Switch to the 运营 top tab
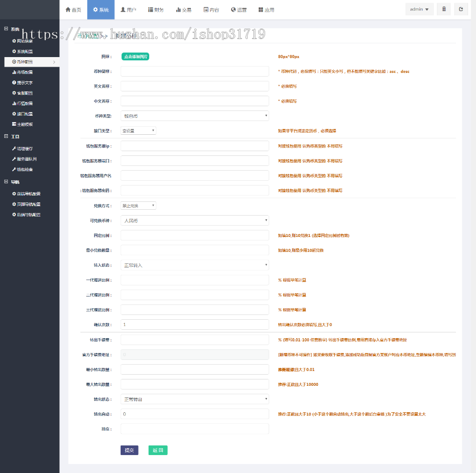 239,10
